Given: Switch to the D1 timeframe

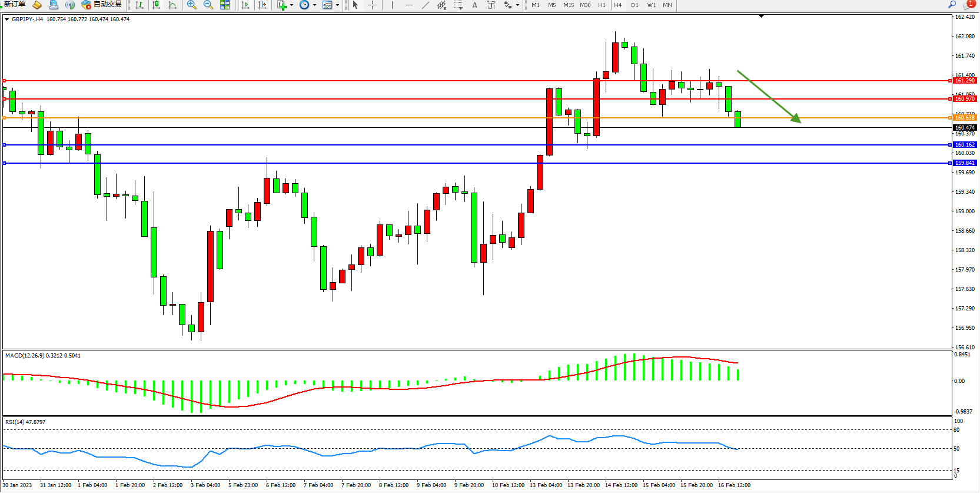Looking at the screenshot, I should pyautogui.click(x=634, y=5).
